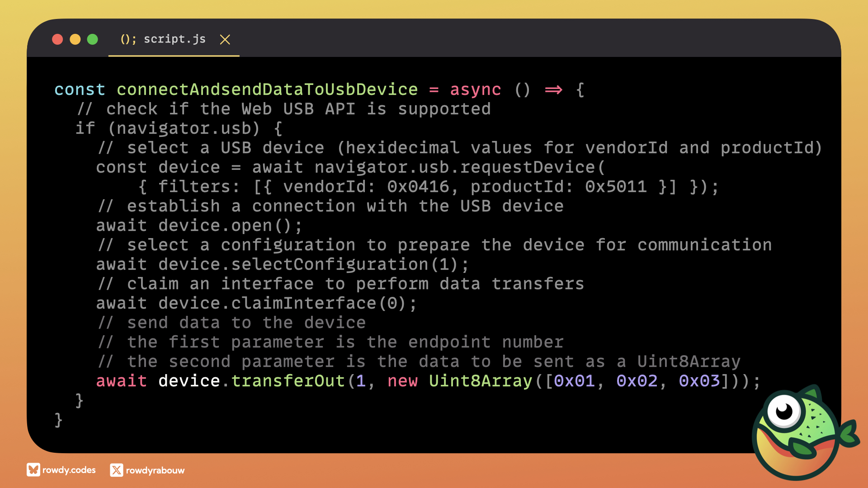Screen dimensions: 868x488
Task: Click the arrow function operator symbol
Action: pos(553,89)
